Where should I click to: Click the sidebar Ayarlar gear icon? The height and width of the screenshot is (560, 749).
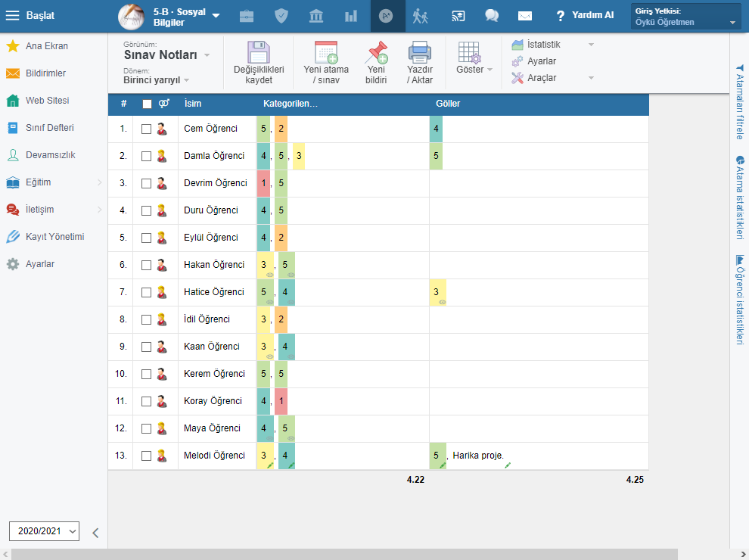[13, 264]
